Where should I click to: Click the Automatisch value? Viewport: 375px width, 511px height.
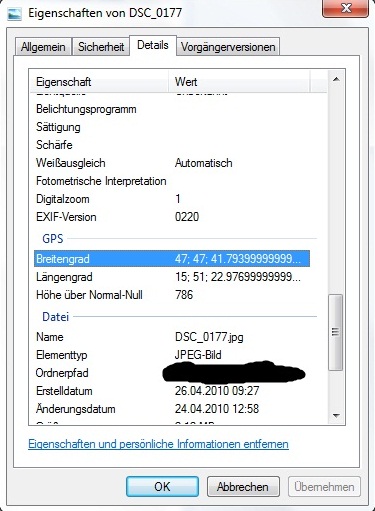(204, 163)
